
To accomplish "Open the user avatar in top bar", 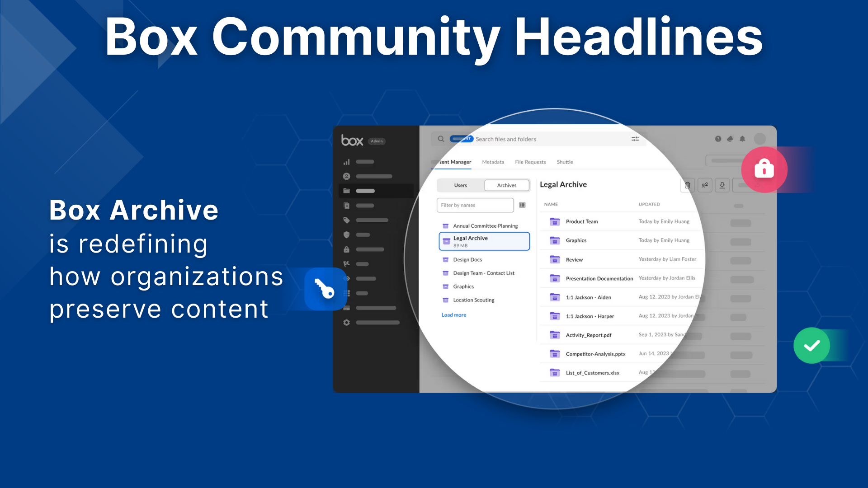I will tap(760, 139).
